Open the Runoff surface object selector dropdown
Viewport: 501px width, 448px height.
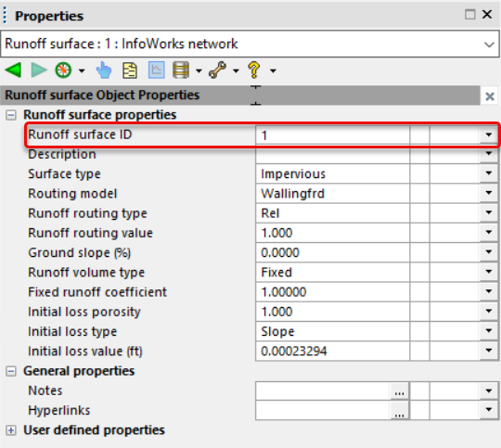point(489,45)
